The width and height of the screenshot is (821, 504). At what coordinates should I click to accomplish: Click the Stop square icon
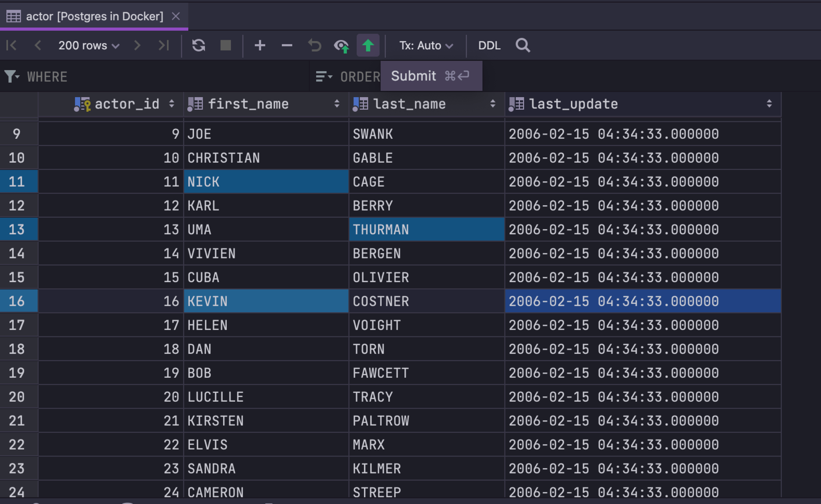[x=226, y=45]
